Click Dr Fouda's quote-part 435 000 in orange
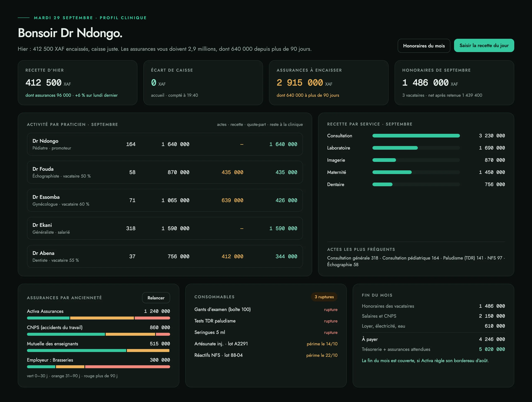Viewport: 532px width, 402px height. [x=232, y=172]
